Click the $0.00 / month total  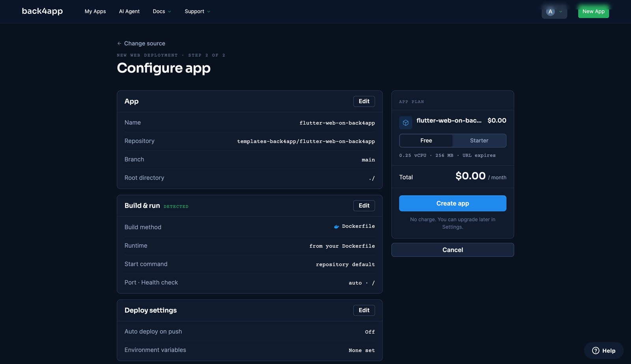(x=481, y=176)
